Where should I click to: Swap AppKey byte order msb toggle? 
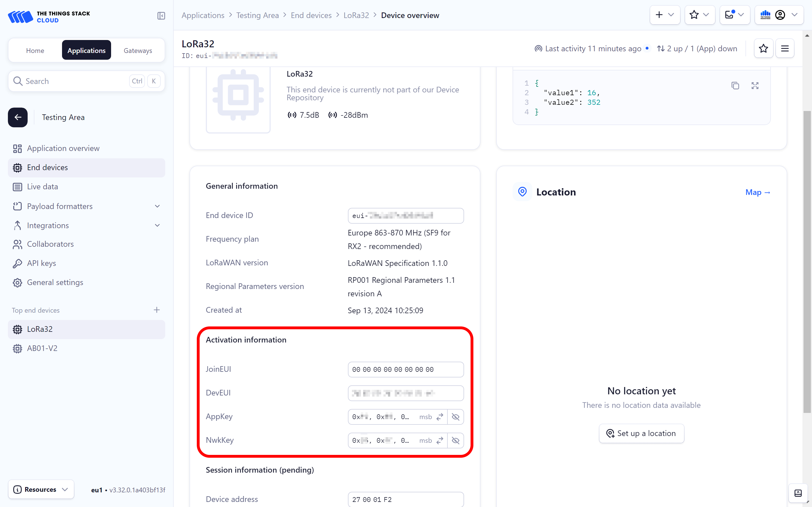(440, 417)
